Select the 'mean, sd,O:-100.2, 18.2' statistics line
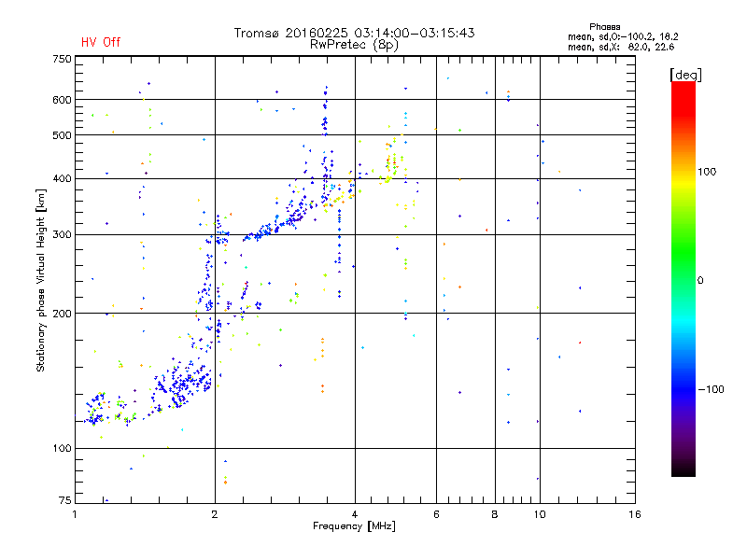This screenshot has width=747, height=560. 623,36
